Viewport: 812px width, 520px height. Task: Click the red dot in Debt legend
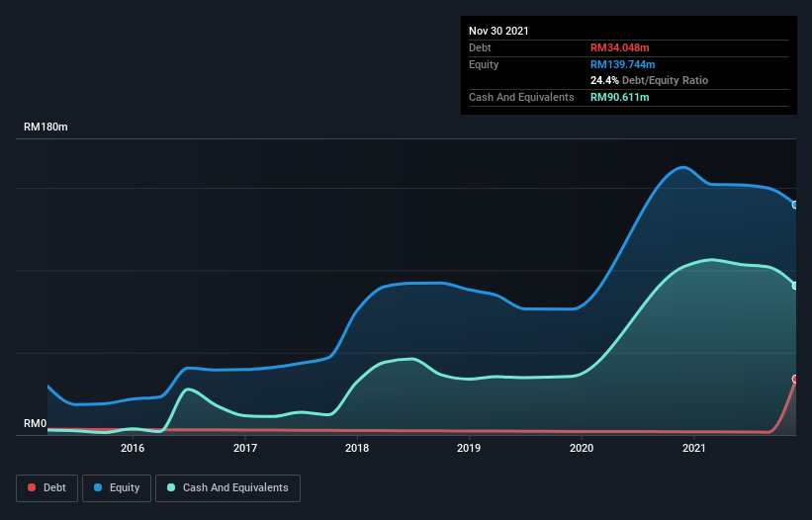click(32, 487)
